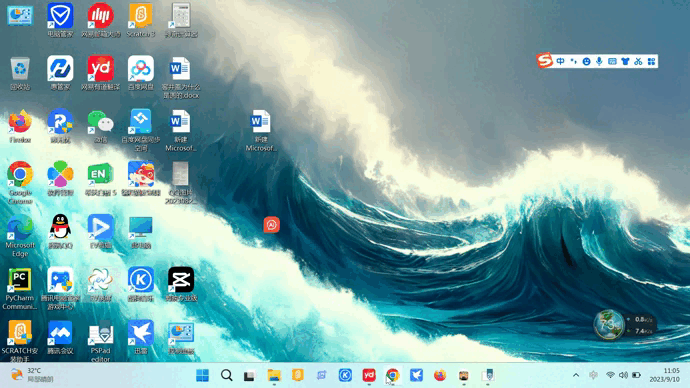Open the Wi-Fi network tray icon
This screenshot has width=690, height=388.
(610, 375)
